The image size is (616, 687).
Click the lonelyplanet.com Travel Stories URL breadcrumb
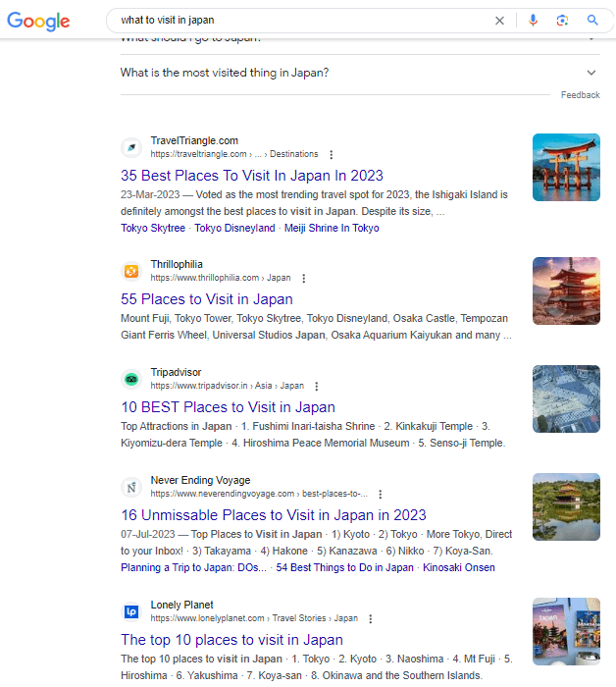(x=254, y=618)
